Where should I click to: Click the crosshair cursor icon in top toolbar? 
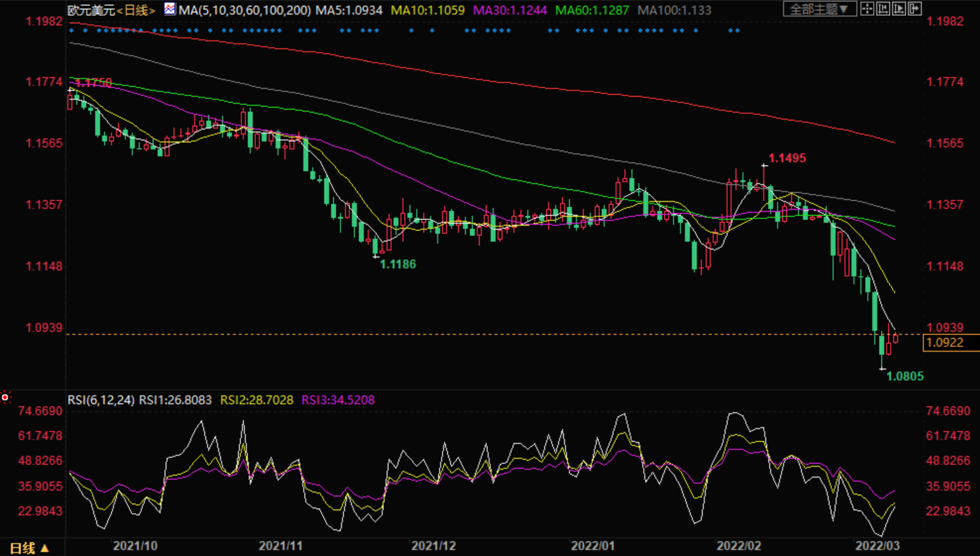pos(867,9)
